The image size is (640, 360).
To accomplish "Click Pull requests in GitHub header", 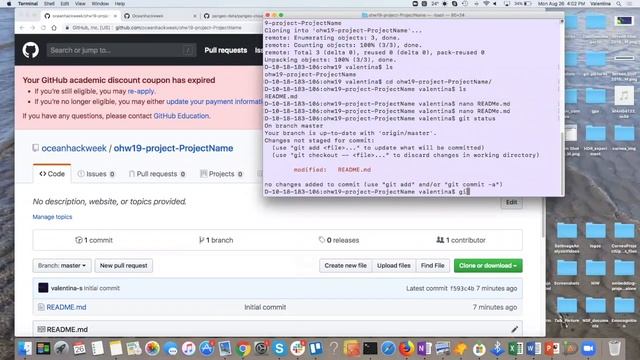I will pos(226,50).
